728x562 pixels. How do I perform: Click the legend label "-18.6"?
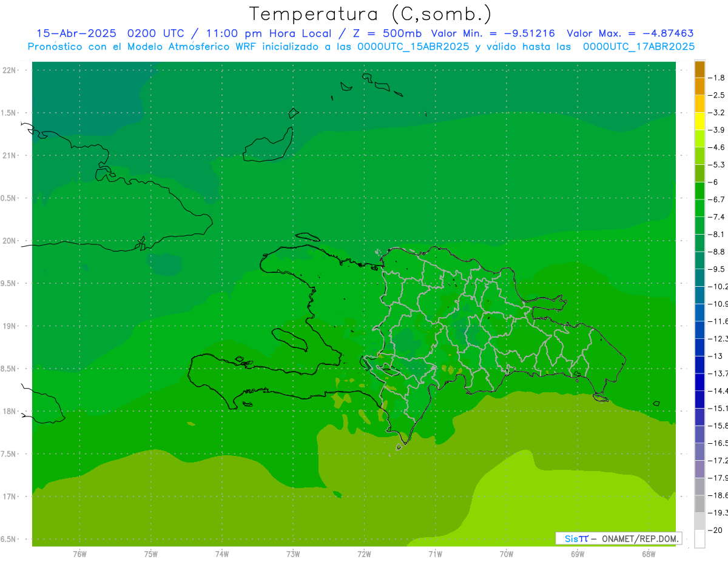point(718,495)
